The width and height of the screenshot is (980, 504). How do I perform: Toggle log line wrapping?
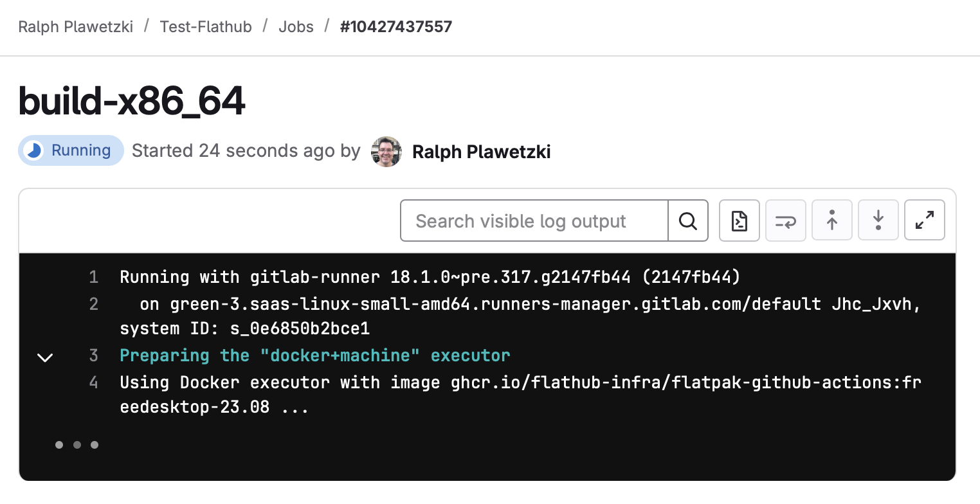(x=786, y=221)
